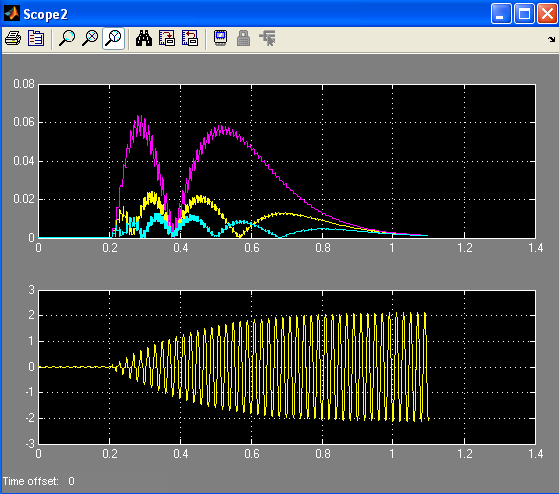The height and width of the screenshot is (494, 559).
Task: Click the 1.2 x-label under upper plot
Action: (465, 248)
